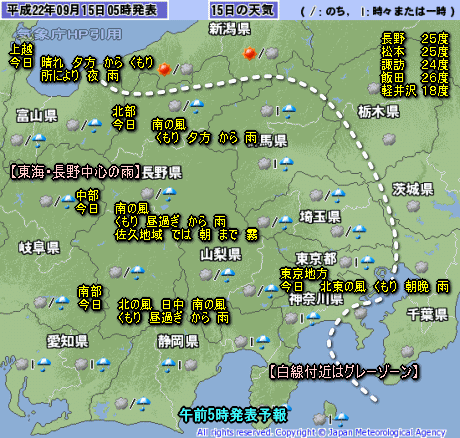Select the 15日の天気 header tab
This screenshot has height=438, width=460.
[x=243, y=10]
